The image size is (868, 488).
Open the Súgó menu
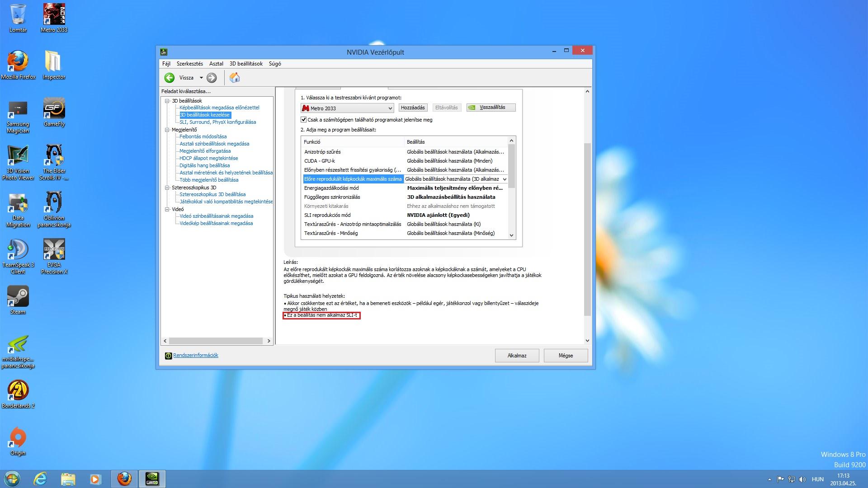tap(275, 64)
